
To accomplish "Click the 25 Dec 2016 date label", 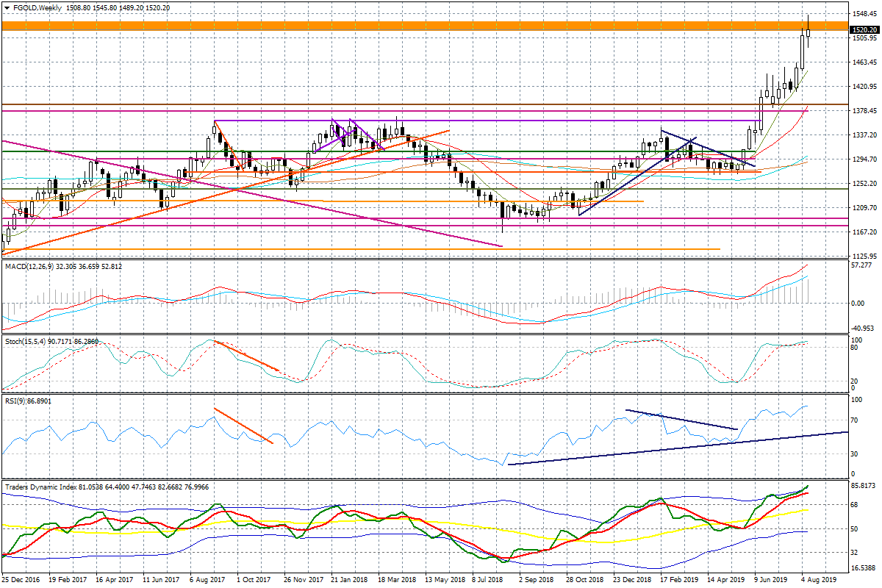I will pyautogui.click(x=21, y=580).
